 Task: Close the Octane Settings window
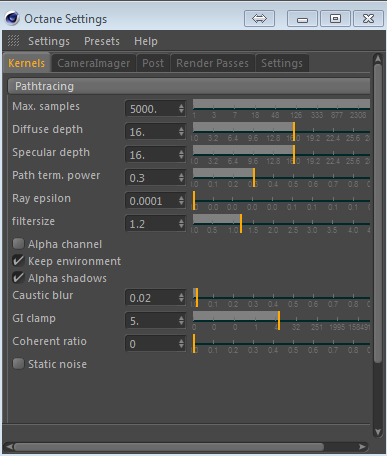368,19
